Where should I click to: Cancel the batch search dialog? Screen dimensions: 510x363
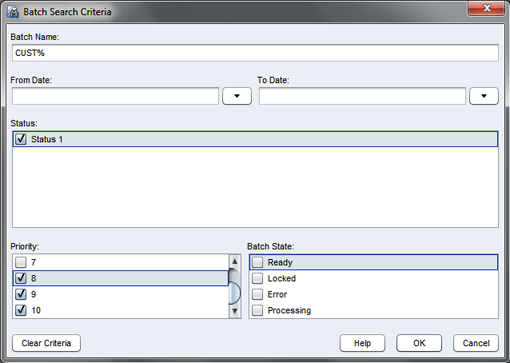(476, 343)
